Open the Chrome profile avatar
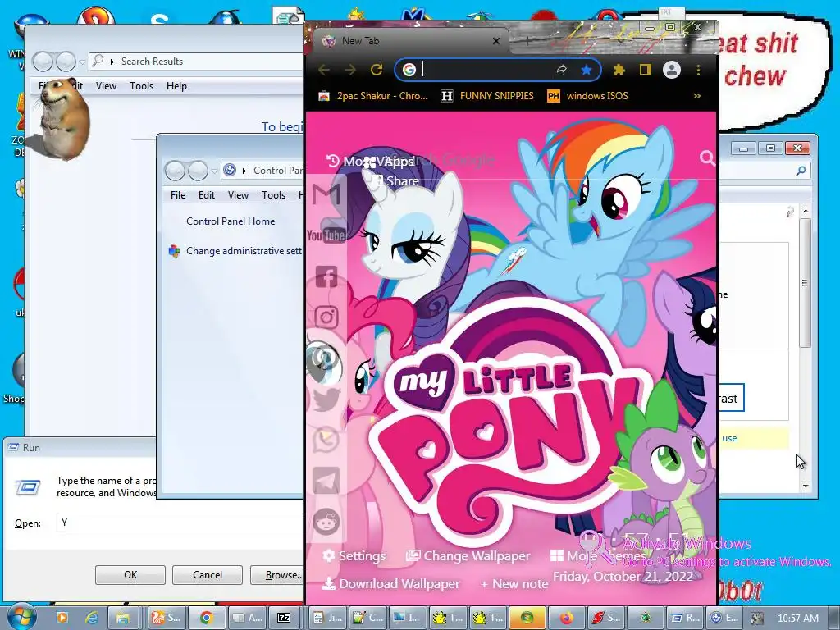Image resolution: width=840 pixels, height=630 pixels. click(x=671, y=70)
